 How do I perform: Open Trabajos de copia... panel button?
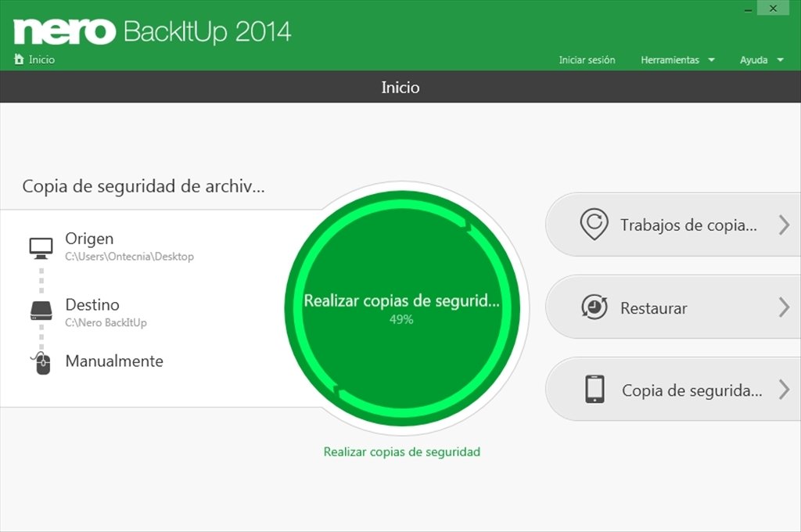(x=673, y=225)
